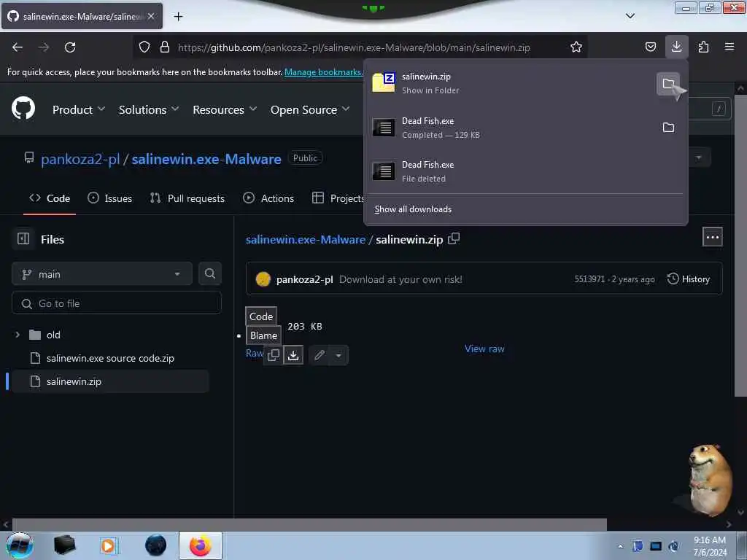Image resolution: width=747 pixels, height=560 pixels.
Task: Toggle the Firefox downloads toolbar button
Action: click(x=676, y=47)
